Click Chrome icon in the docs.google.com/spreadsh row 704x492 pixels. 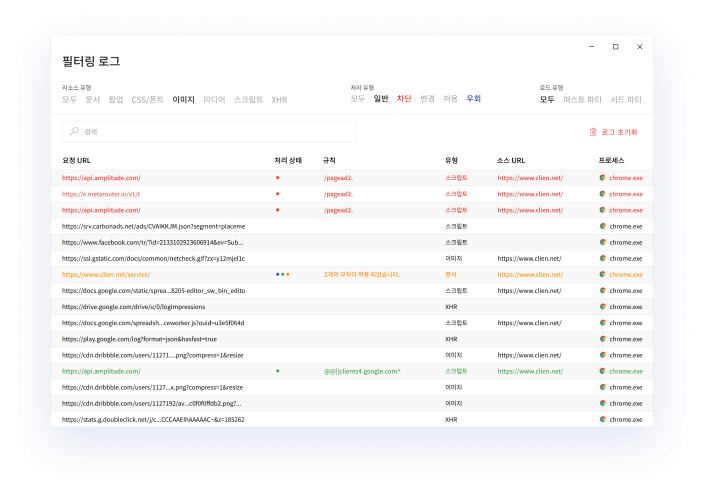(603, 323)
